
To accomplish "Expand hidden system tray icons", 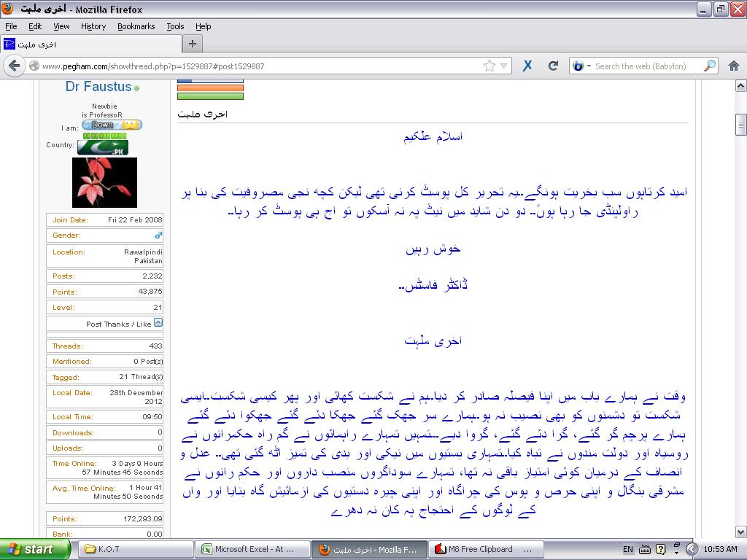I will coord(692,549).
